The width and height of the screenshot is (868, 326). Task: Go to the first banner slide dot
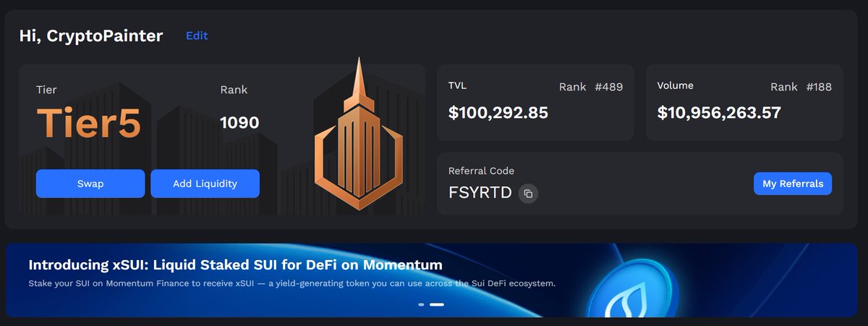tap(422, 305)
